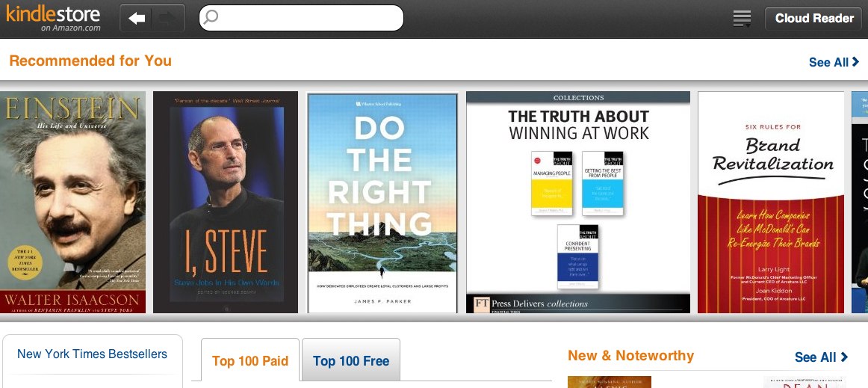Click the Recommended for You heading
Viewport: 868px width, 388px height.
click(x=91, y=61)
